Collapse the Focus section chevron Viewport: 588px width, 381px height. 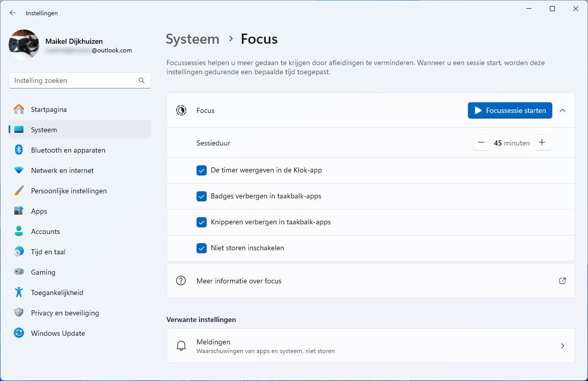pyautogui.click(x=563, y=110)
